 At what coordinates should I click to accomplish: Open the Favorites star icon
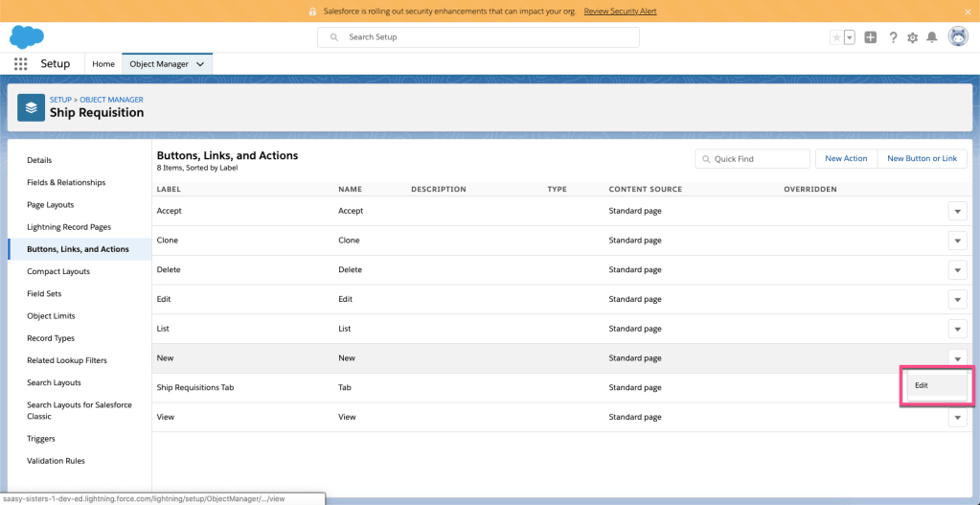coord(836,37)
